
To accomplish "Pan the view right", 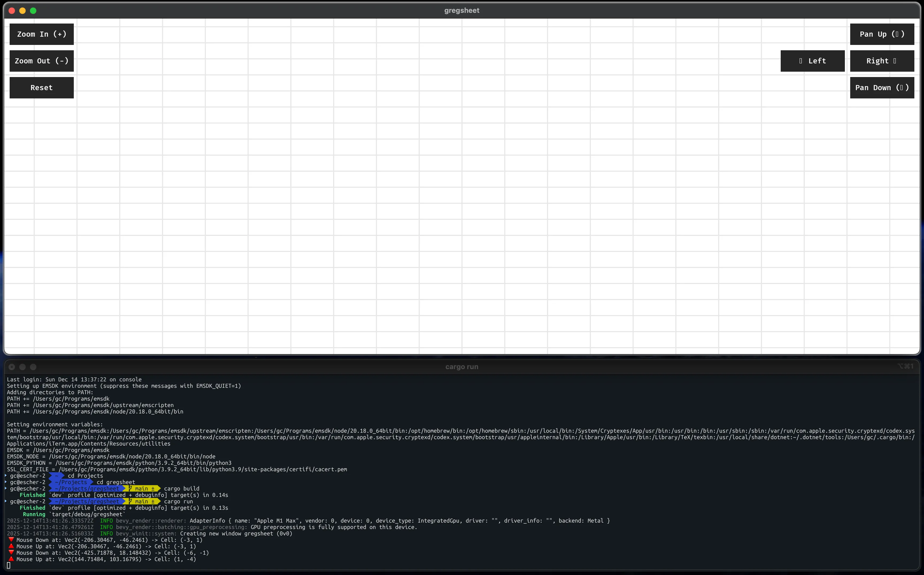I will pyautogui.click(x=882, y=61).
